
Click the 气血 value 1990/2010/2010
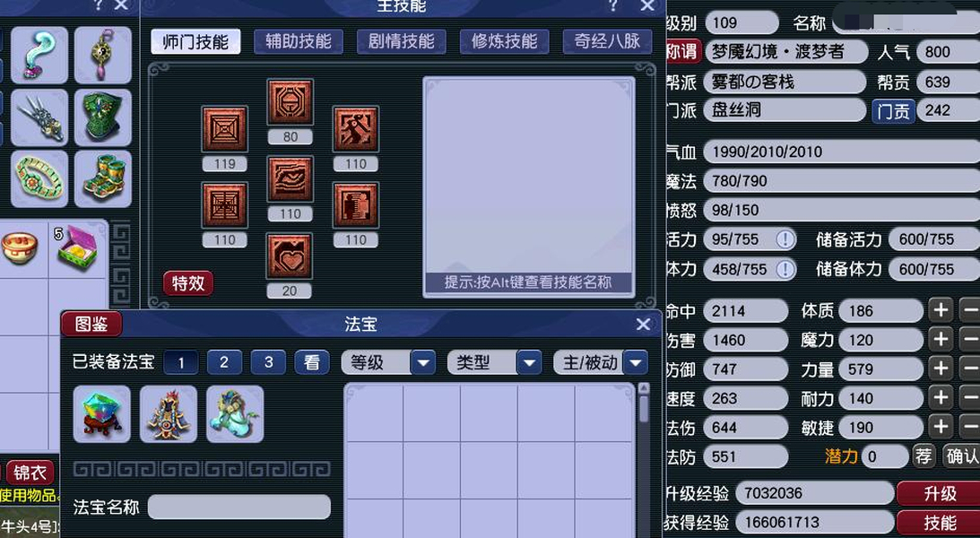click(x=767, y=152)
